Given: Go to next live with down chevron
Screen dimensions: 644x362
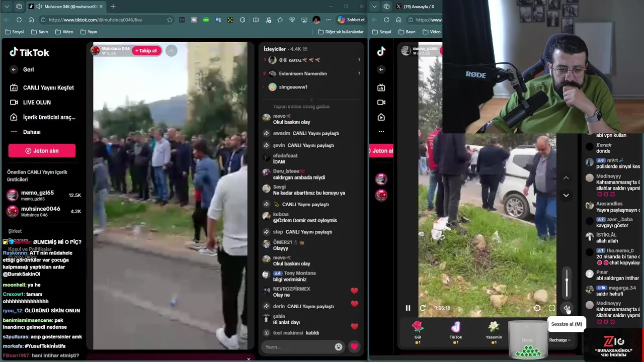Looking at the screenshot, I should tap(566, 195).
